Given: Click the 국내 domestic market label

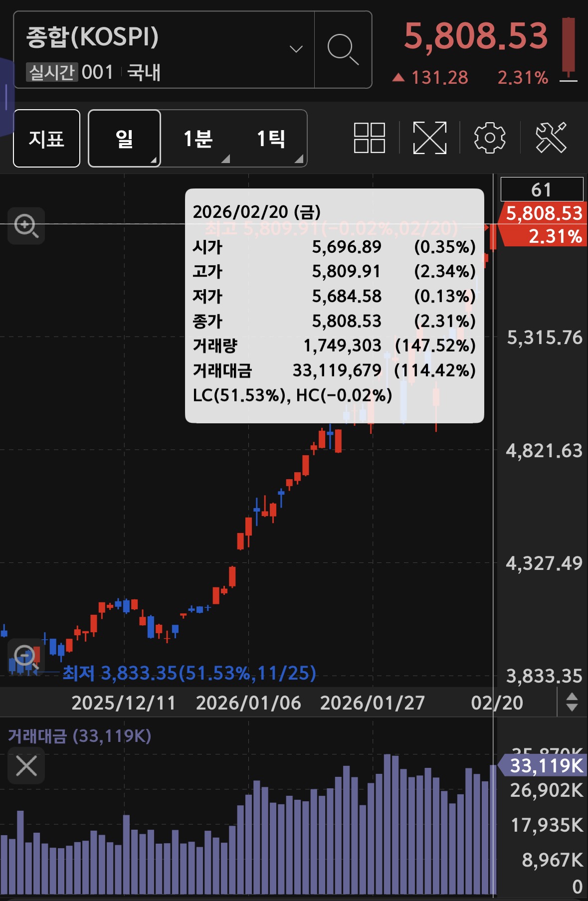Looking at the screenshot, I should tap(144, 72).
